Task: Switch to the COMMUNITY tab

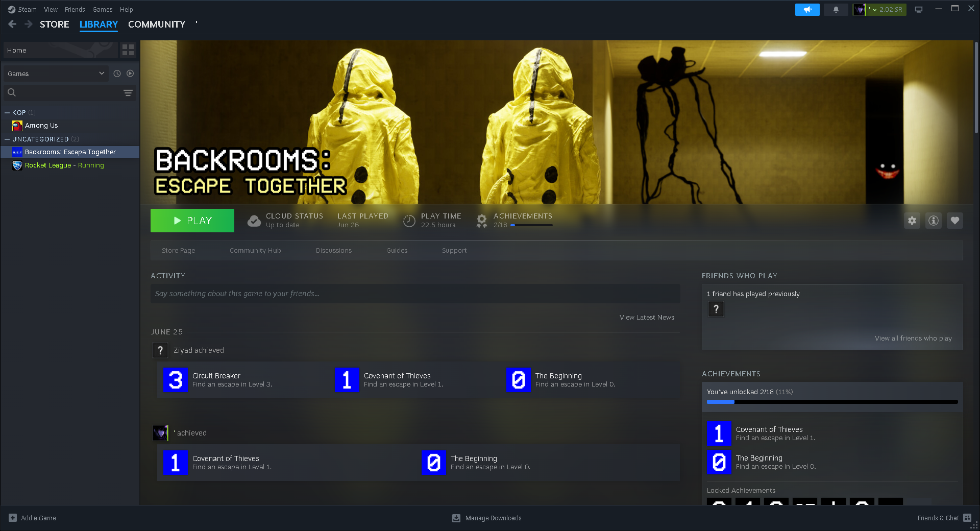Action: (157, 25)
